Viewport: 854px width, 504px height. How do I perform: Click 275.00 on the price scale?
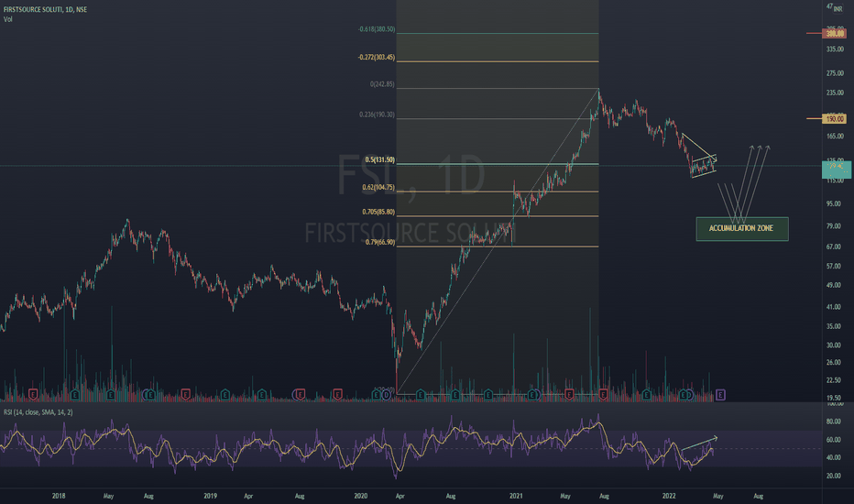(x=835, y=73)
